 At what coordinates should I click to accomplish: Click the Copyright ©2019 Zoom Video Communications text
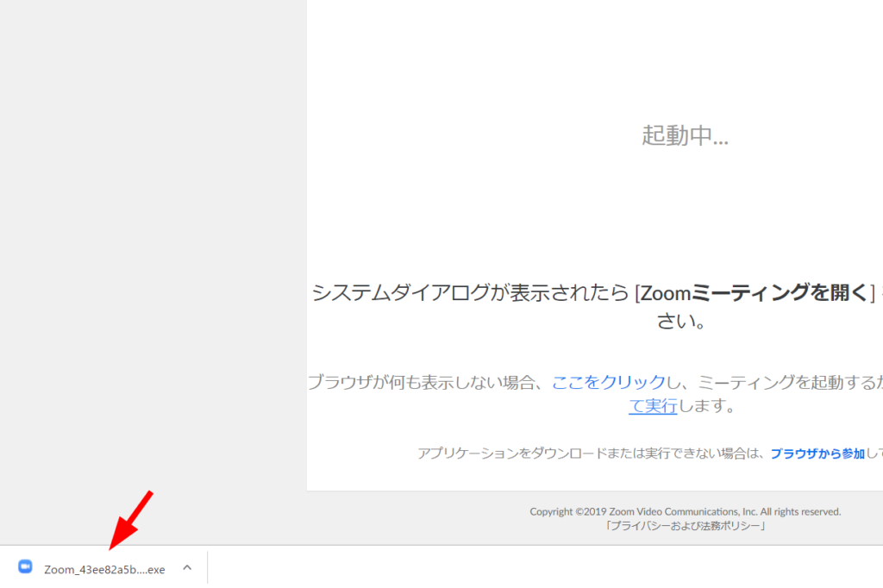[x=685, y=511]
